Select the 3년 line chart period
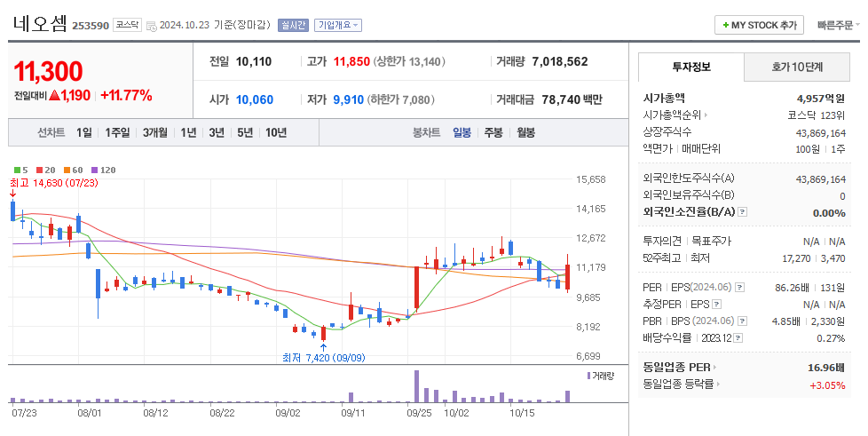 pyautogui.click(x=217, y=132)
